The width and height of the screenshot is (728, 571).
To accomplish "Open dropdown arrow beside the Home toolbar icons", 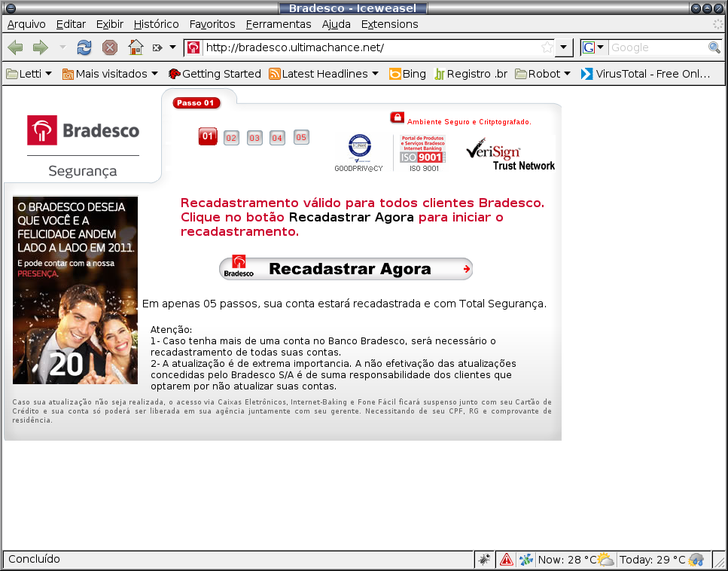I will click(172, 47).
